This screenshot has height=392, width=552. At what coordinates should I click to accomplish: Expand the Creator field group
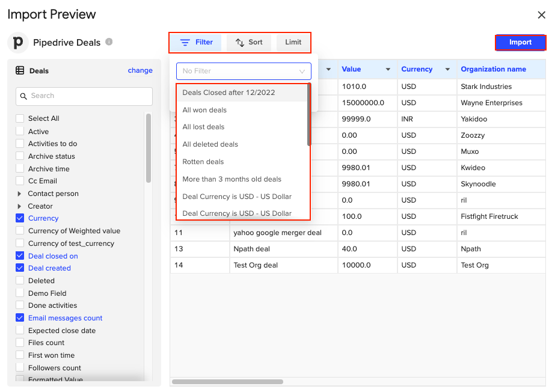point(20,206)
